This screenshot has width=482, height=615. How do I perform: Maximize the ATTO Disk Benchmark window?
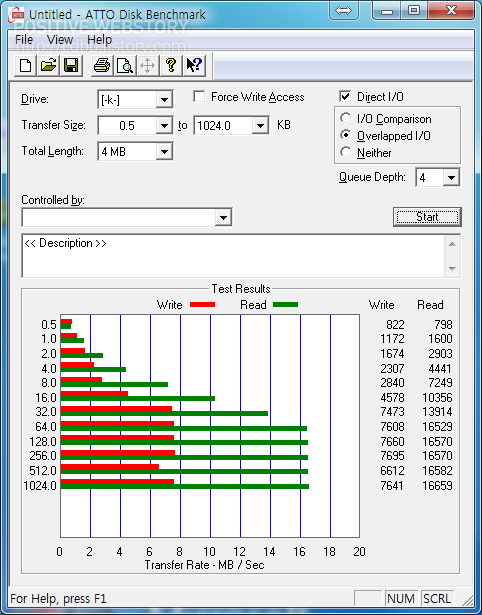414,10
